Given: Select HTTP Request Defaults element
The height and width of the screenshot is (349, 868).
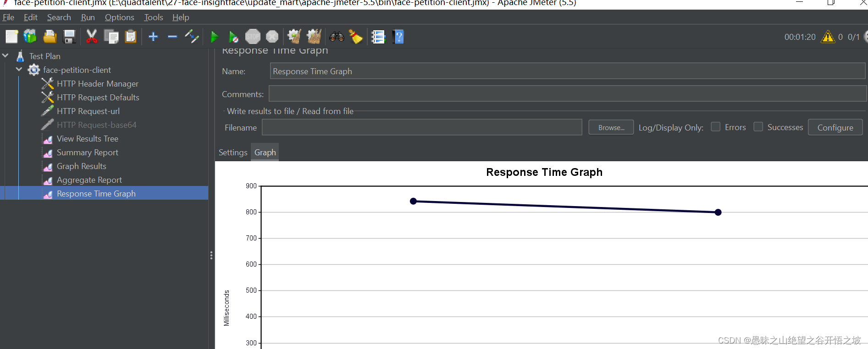Looking at the screenshot, I should point(98,98).
